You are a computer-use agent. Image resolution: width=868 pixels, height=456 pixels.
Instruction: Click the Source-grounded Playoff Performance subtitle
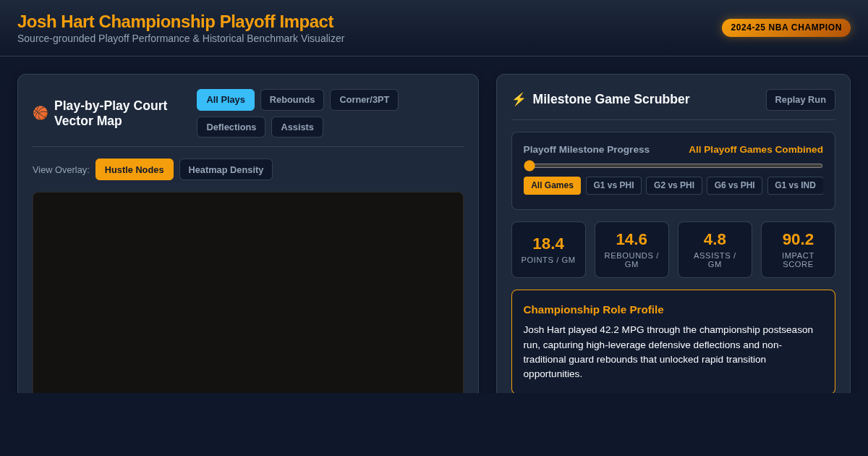coord(181,38)
